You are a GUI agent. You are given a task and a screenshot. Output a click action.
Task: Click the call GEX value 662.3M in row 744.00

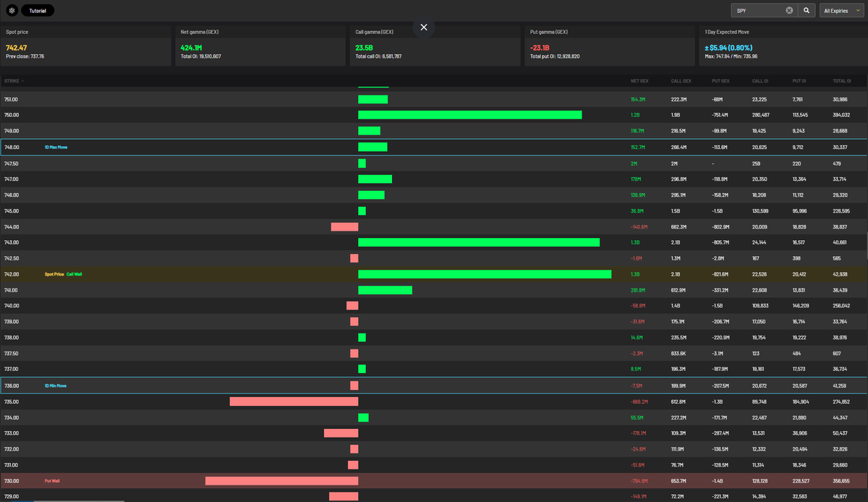[x=678, y=226]
